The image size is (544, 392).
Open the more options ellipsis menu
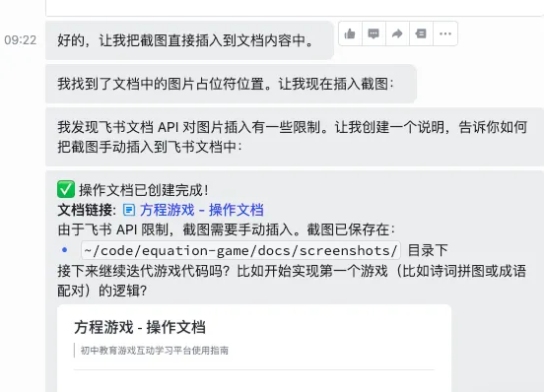pyautogui.click(x=445, y=33)
